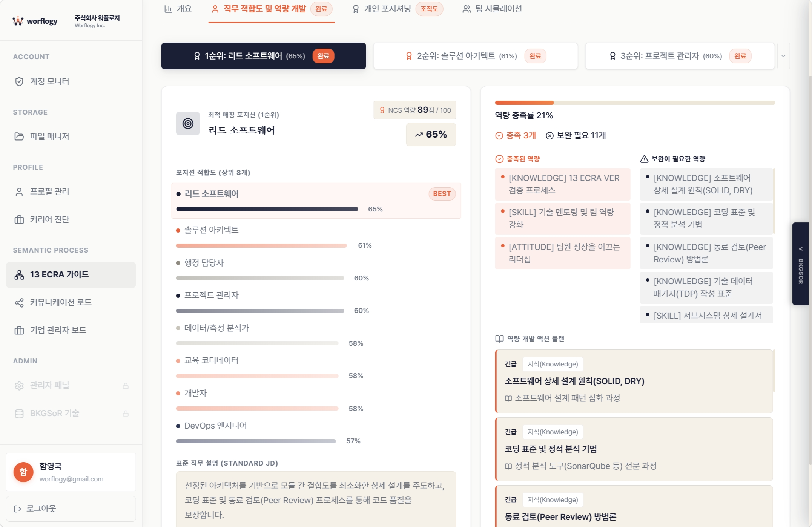Select the 데이터/측정 분석가 position row
Viewport: 812px width, 527px height.
pyautogui.click(x=316, y=335)
